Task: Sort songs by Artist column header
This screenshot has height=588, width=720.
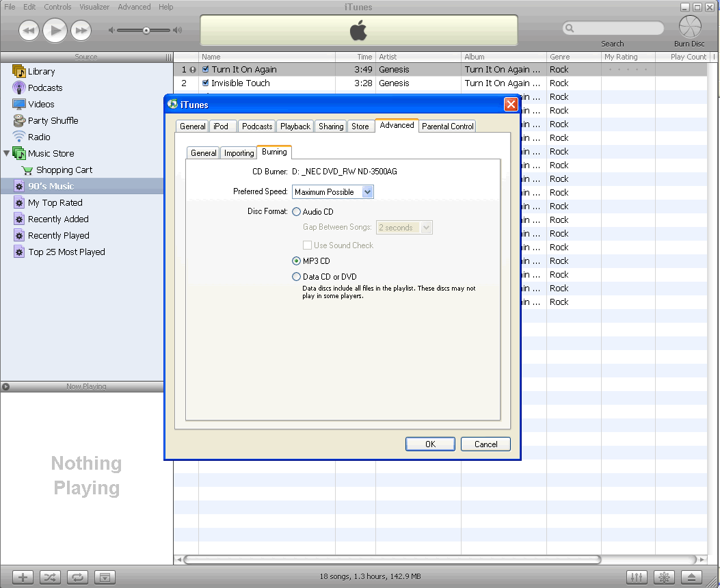Action: coord(418,57)
